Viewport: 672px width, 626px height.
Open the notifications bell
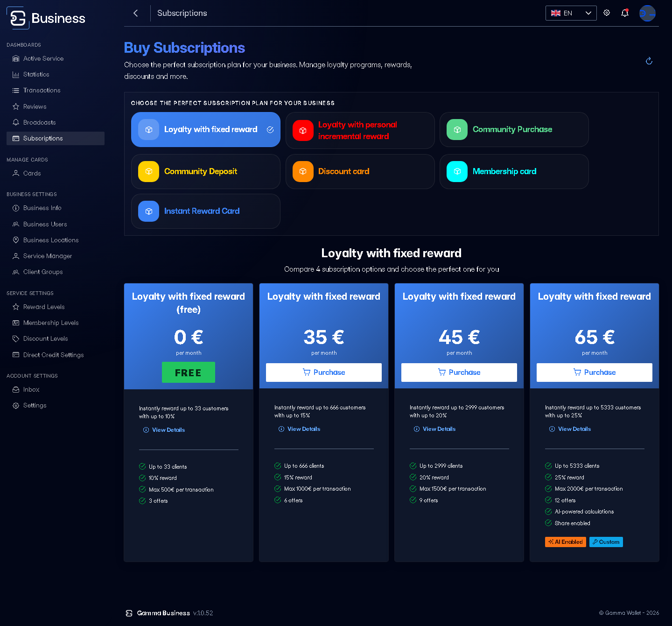(625, 13)
